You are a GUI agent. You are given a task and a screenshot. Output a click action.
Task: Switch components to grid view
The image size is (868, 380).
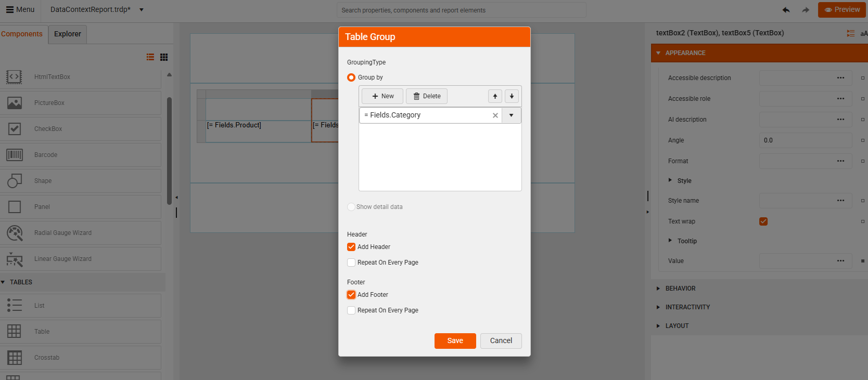[x=164, y=57]
